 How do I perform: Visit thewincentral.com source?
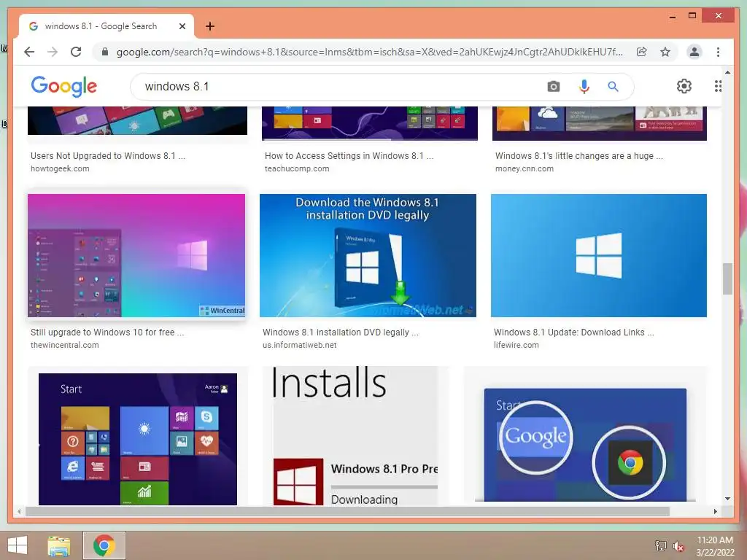click(65, 345)
